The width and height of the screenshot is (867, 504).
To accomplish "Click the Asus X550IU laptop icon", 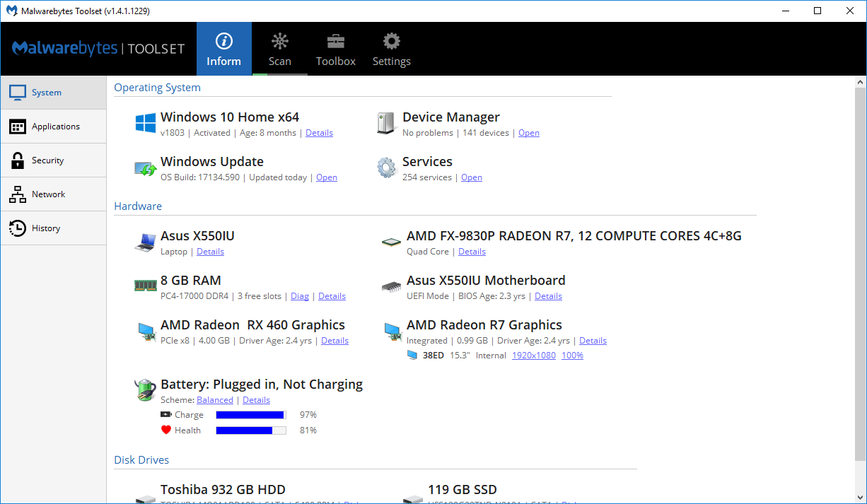I will (x=145, y=242).
